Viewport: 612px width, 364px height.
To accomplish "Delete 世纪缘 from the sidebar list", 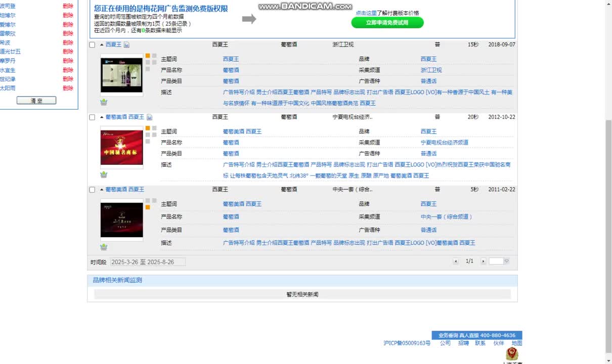I will coord(68,79).
